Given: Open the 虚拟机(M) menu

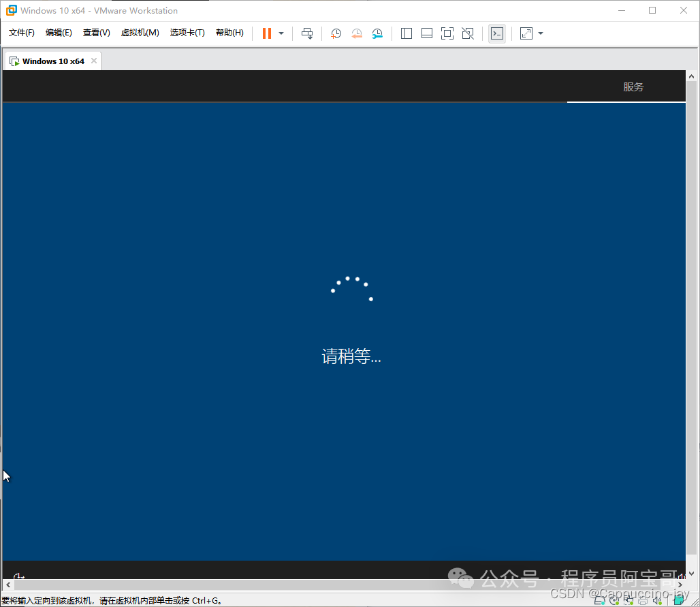Looking at the screenshot, I should [140, 33].
